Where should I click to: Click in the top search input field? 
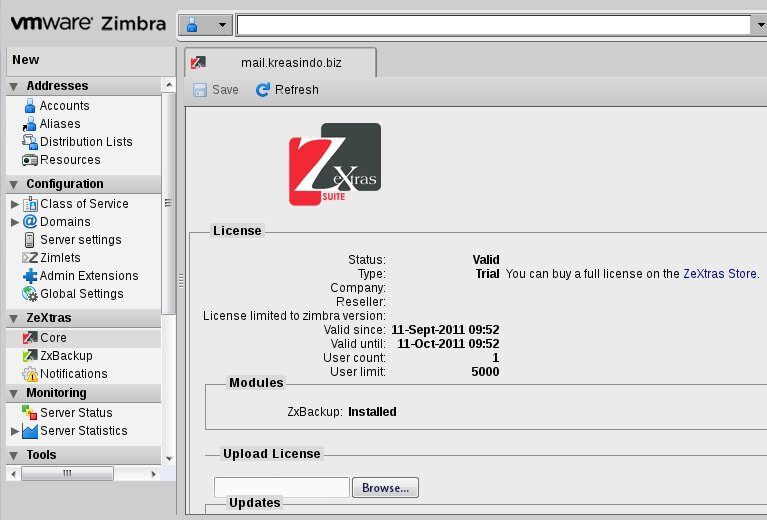tap(493, 25)
